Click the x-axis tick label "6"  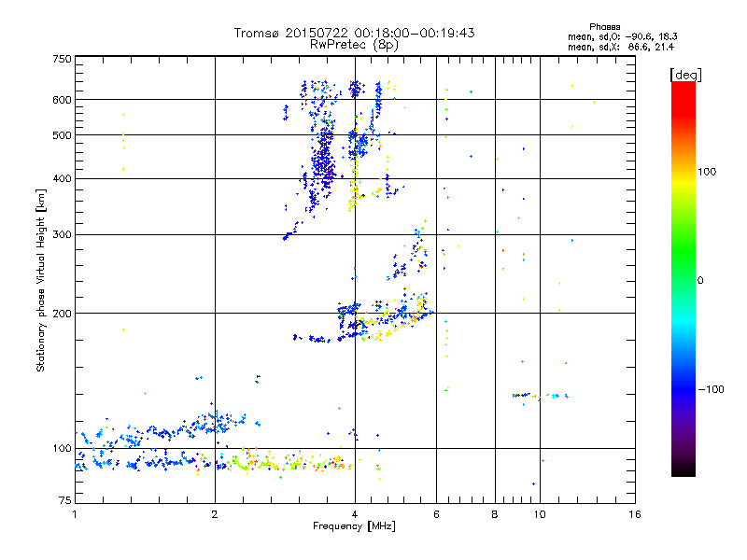click(x=436, y=514)
